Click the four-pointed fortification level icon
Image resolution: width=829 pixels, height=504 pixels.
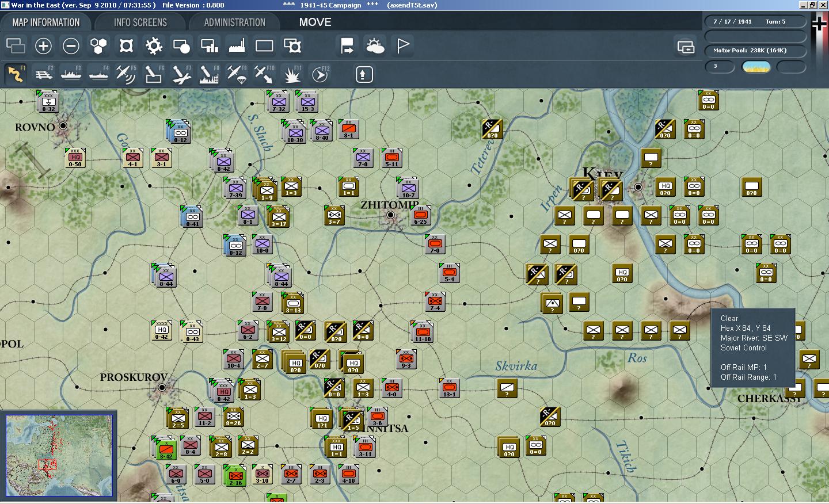pyautogui.click(x=126, y=46)
